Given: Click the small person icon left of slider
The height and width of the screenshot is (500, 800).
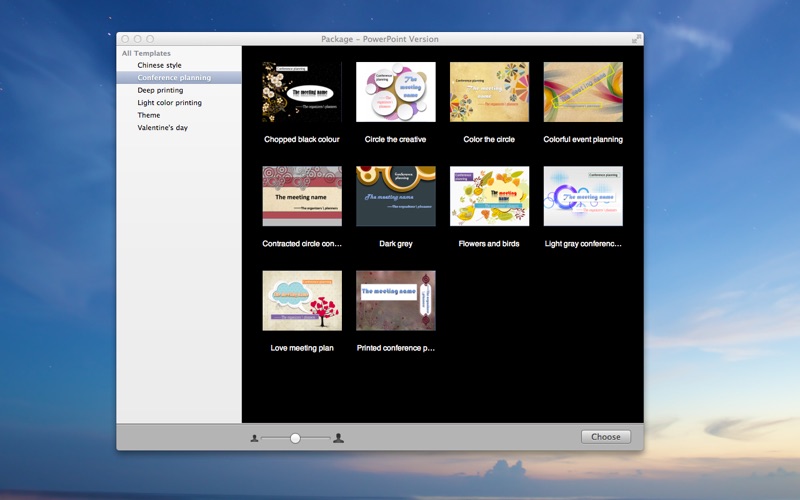Looking at the screenshot, I should (254, 438).
